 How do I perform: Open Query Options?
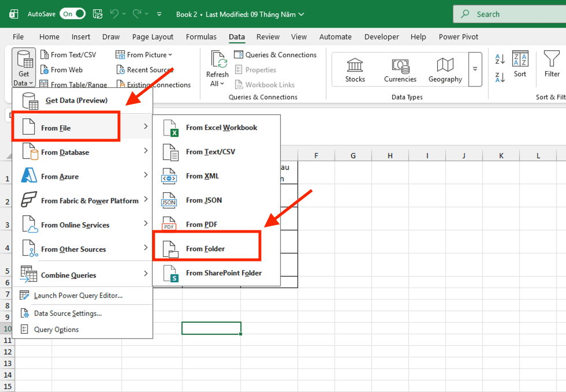point(82,329)
